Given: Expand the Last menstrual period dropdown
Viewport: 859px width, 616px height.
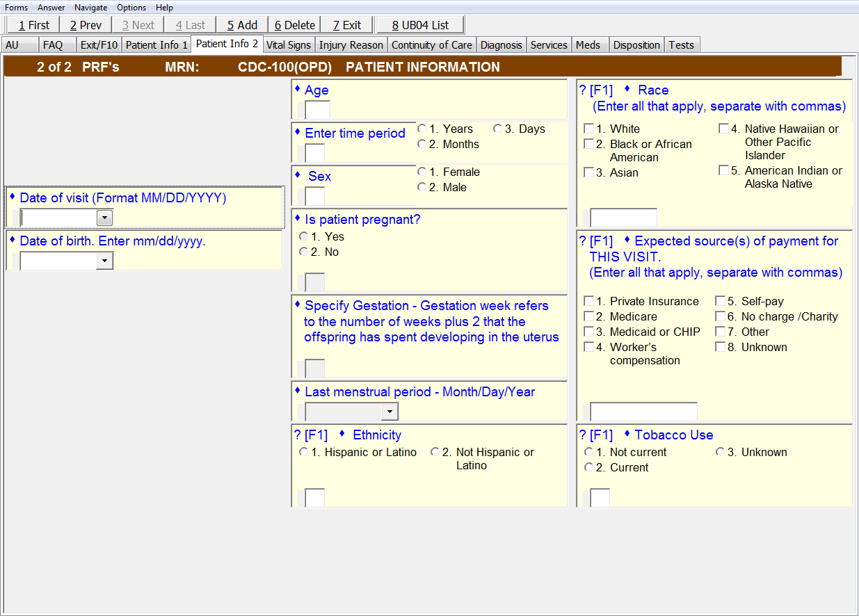Looking at the screenshot, I should 390,412.
